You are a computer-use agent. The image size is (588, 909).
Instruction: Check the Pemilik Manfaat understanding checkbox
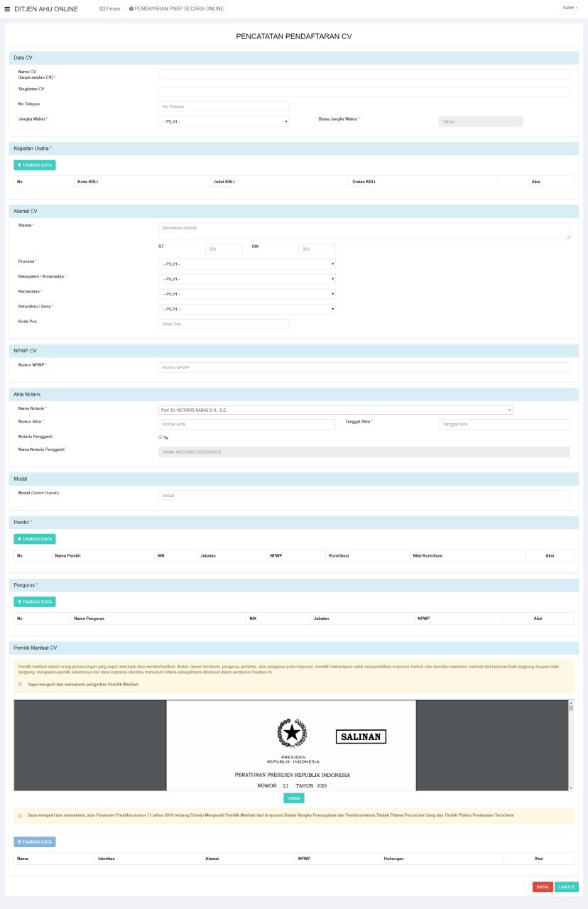[x=20, y=684]
